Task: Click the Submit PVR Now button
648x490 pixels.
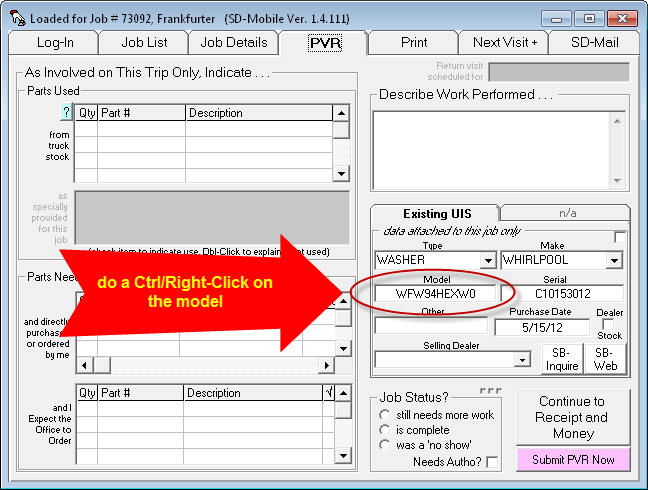Action: pos(573,459)
